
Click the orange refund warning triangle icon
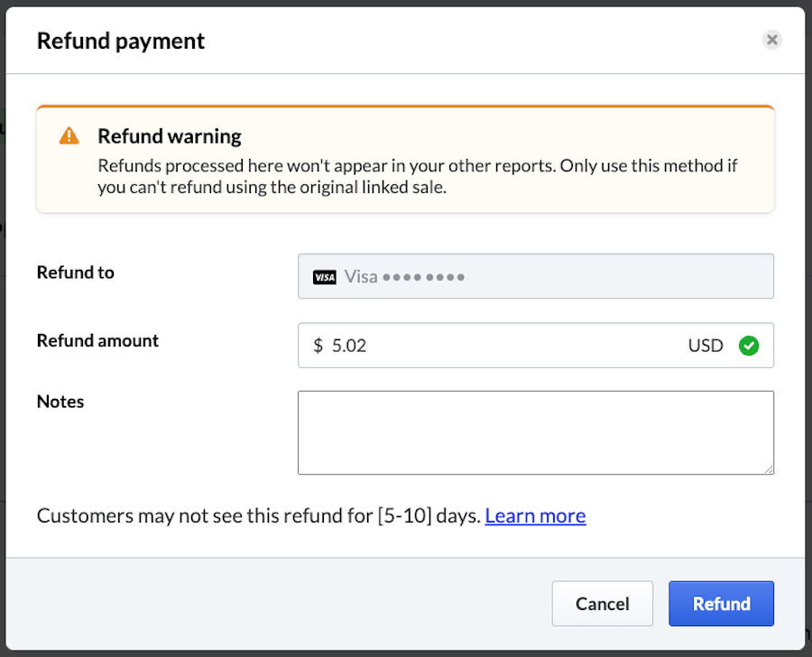tap(69, 136)
